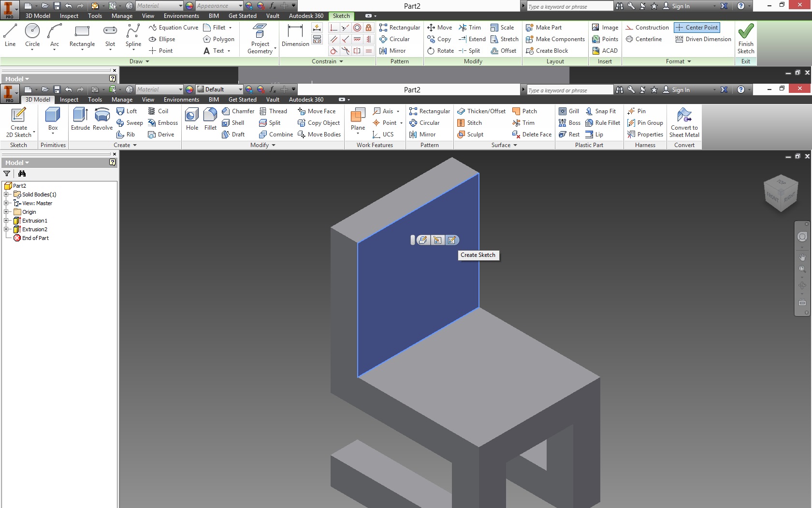Viewport: 812px width, 508px height.
Task: Click the Create Sketch icon on the mini-toolbar
Action: tap(451, 240)
